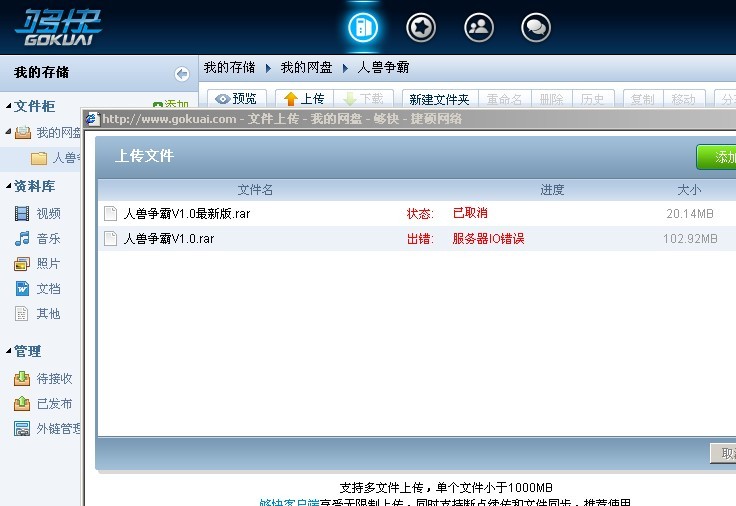Collapse sidebar with the left arrow icon
736x506 pixels.
point(181,73)
